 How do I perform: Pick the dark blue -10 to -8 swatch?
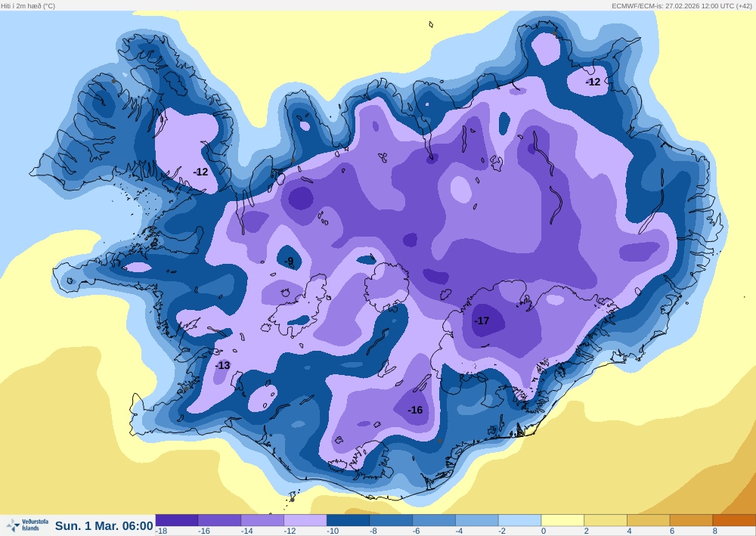348,520
